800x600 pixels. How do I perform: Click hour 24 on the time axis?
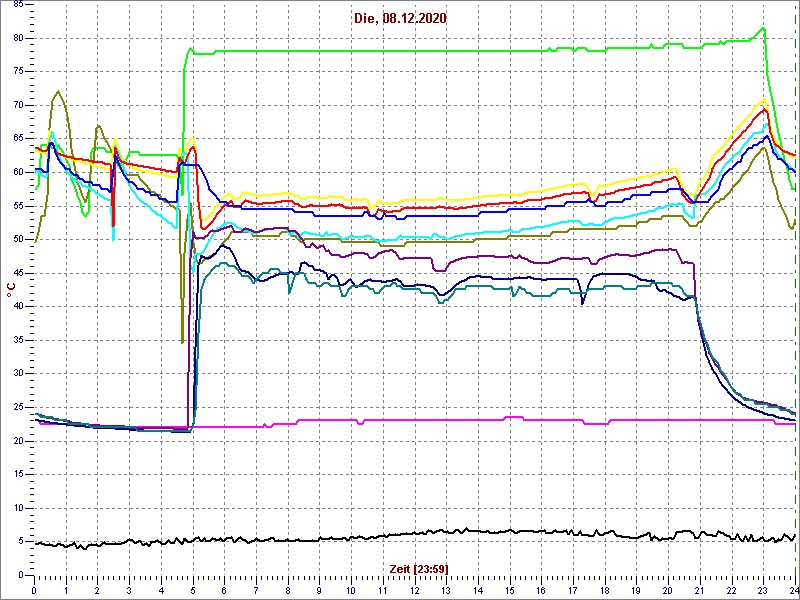(x=793, y=589)
